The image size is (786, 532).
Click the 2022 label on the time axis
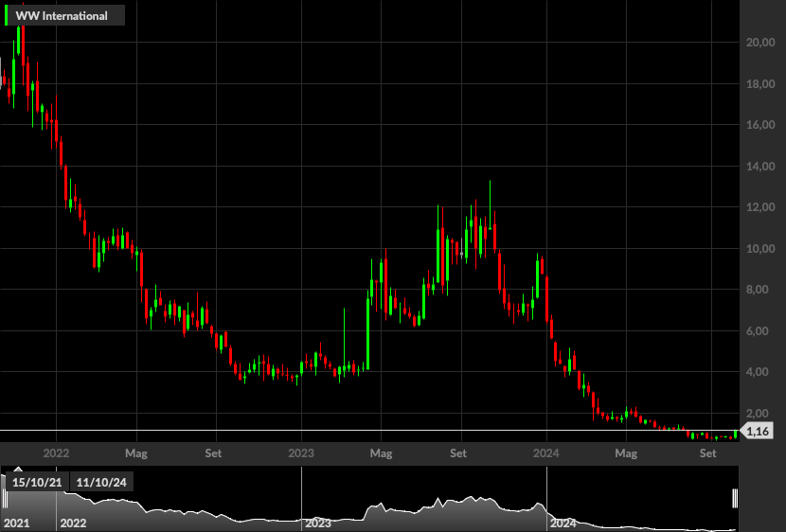pyautogui.click(x=56, y=453)
